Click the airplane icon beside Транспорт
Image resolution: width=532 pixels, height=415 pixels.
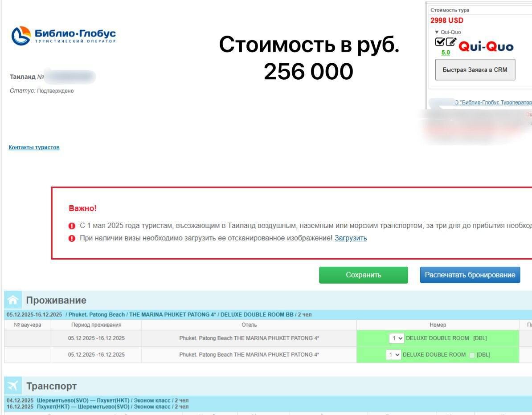coord(13,386)
